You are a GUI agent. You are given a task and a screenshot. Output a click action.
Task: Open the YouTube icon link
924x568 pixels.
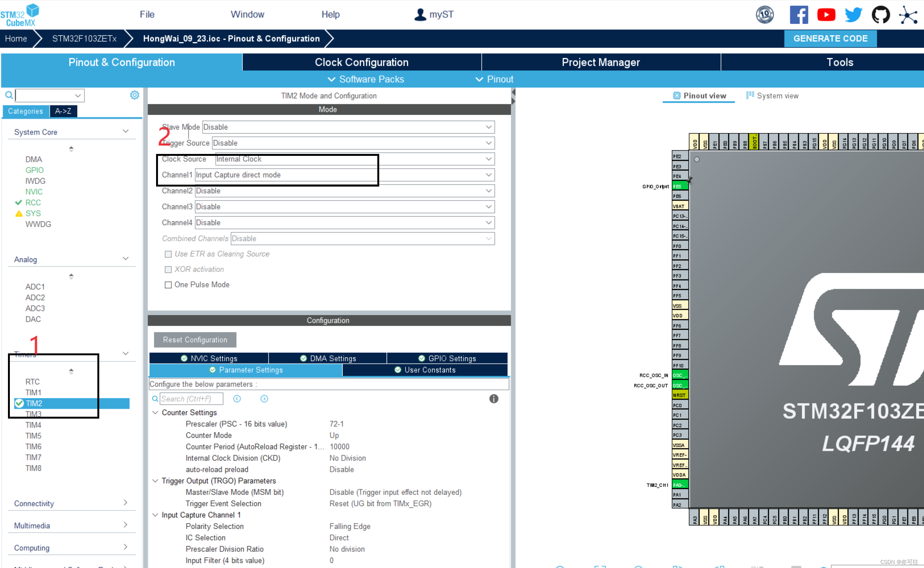pyautogui.click(x=826, y=15)
